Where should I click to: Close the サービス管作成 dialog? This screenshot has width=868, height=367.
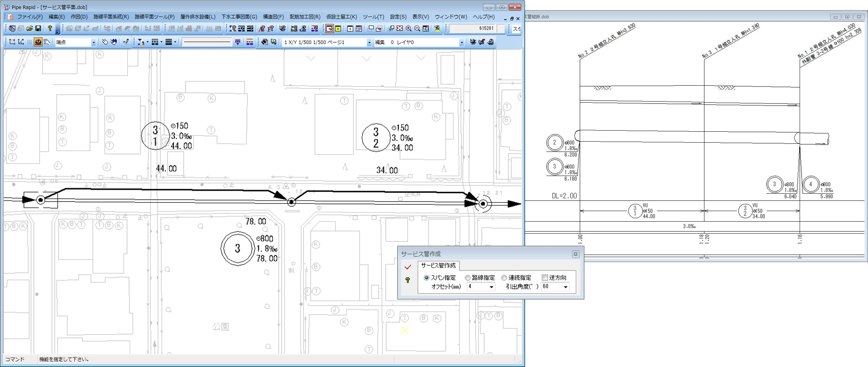click(575, 254)
